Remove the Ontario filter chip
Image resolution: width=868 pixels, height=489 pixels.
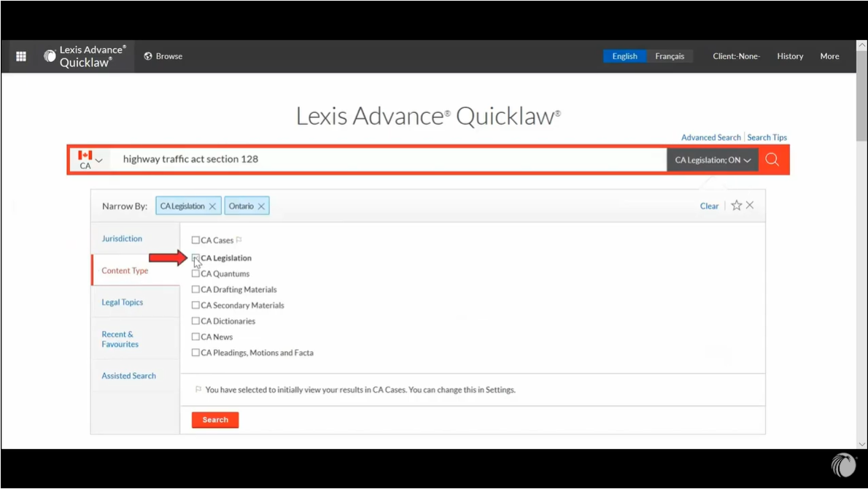[261, 206]
